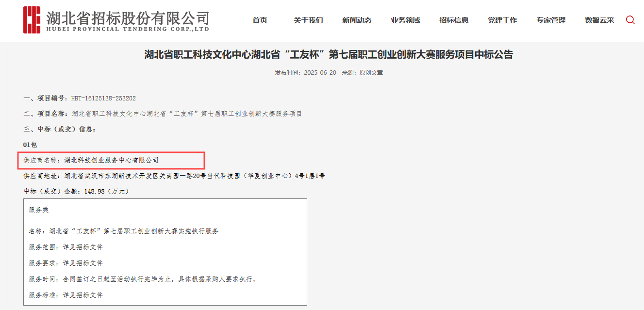Open the 专家管理 menu item
This screenshot has width=644, height=310.
pyautogui.click(x=551, y=20)
